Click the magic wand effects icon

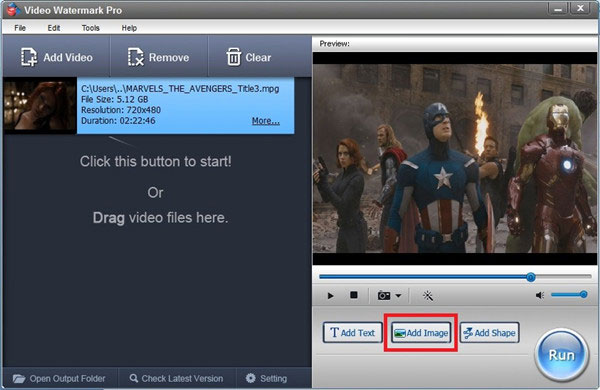click(428, 295)
